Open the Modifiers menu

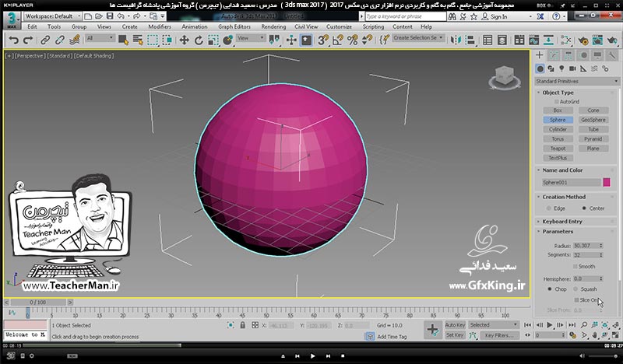(x=160, y=26)
